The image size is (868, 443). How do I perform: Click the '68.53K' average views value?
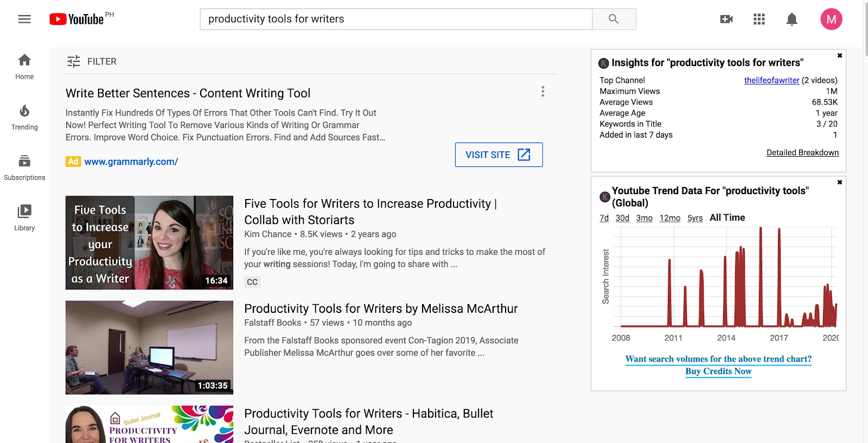(825, 102)
